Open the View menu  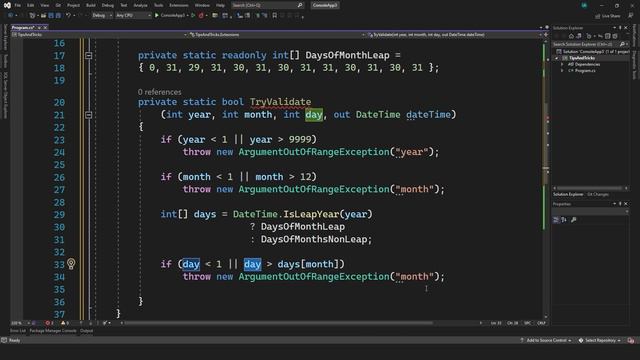(x=44, y=5)
